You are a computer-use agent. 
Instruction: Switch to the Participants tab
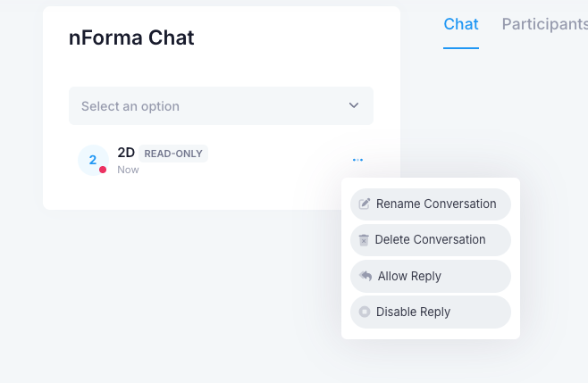(x=543, y=24)
